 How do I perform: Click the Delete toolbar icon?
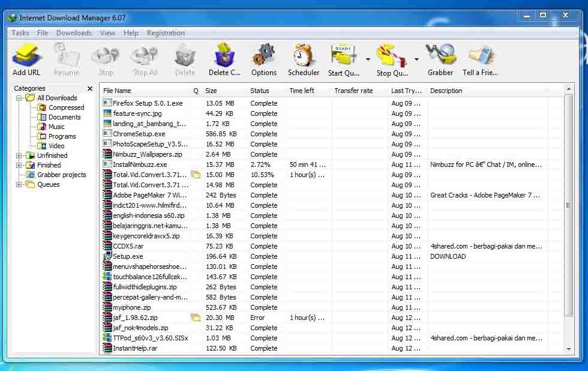coord(185,55)
